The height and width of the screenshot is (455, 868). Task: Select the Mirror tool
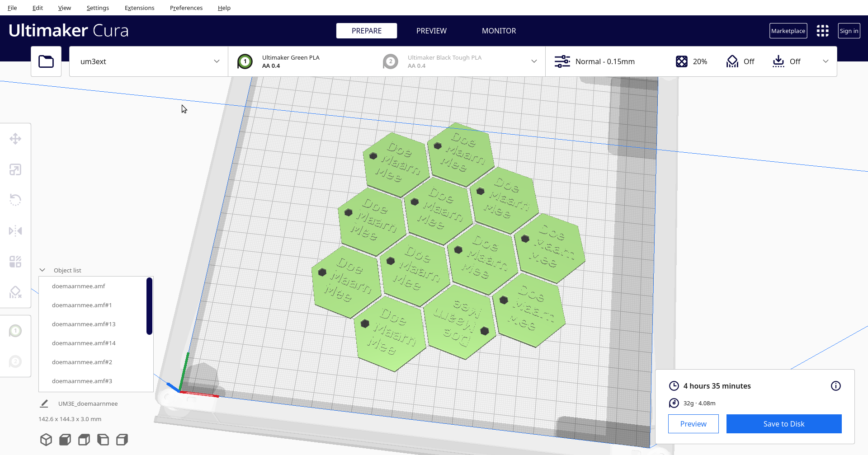click(15, 231)
